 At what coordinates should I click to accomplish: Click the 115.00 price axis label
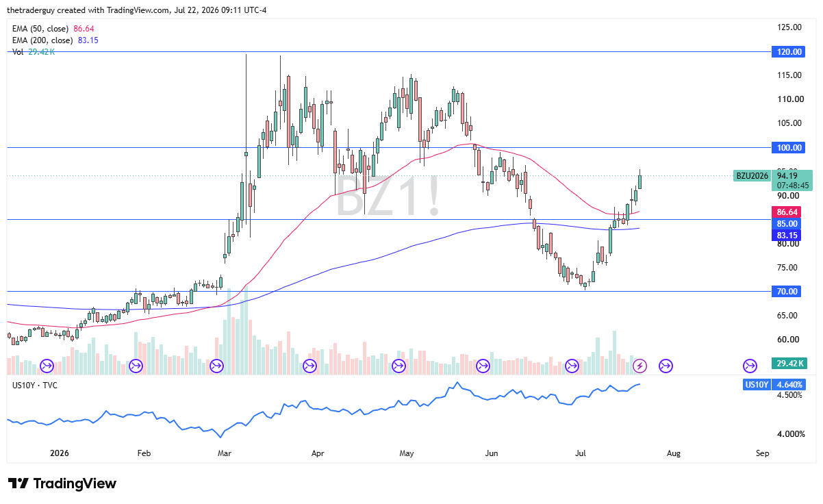coord(789,75)
